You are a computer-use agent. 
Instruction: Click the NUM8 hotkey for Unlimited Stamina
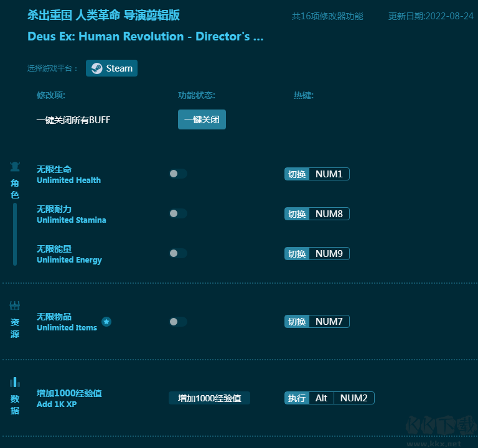[x=329, y=214]
